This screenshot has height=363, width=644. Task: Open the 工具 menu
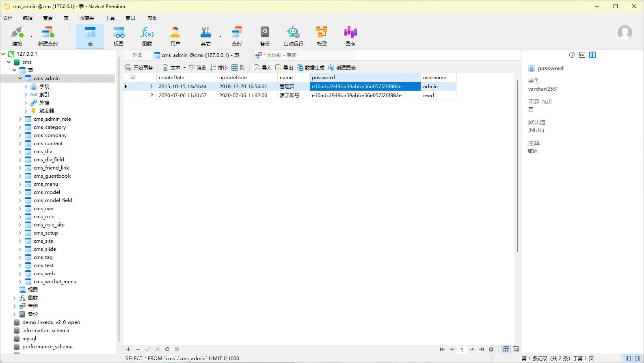[x=110, y=18]
